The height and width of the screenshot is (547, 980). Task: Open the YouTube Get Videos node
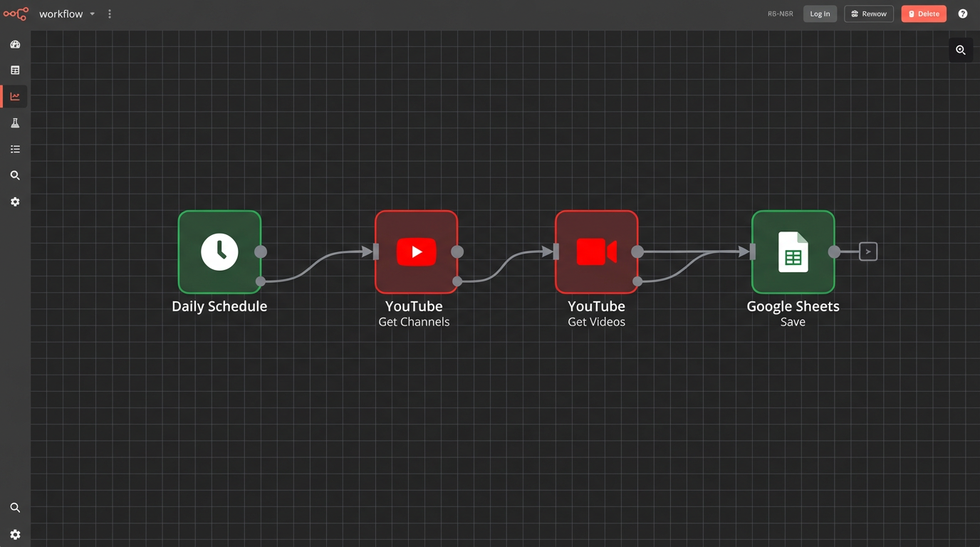(596, 251)
